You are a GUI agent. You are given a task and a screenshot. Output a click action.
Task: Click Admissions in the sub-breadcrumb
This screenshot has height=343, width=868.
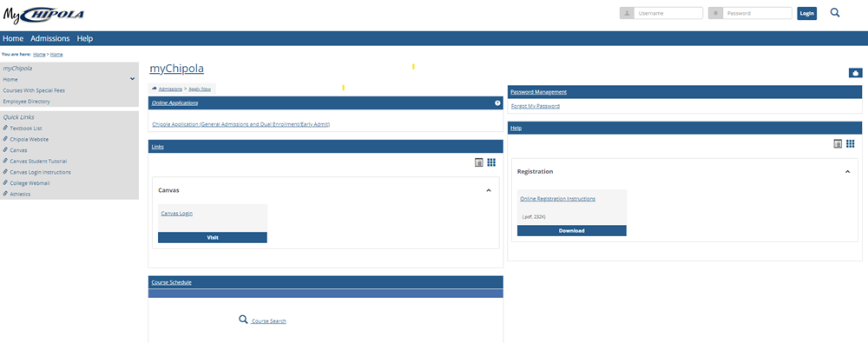[170, 89]
